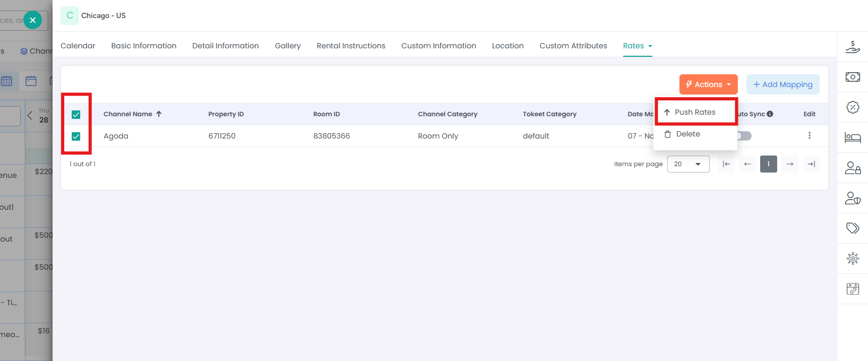Image resolution: width=868 pixels, height=361 pixels.
Task: Open the cash banknote sidebar icon
Action: point(853,77)
